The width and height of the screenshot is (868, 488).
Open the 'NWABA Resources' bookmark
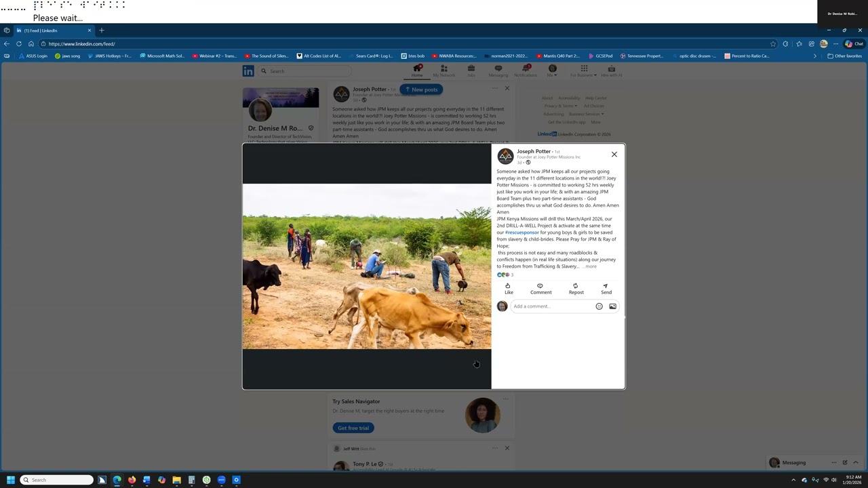click(x=454, y=56)
